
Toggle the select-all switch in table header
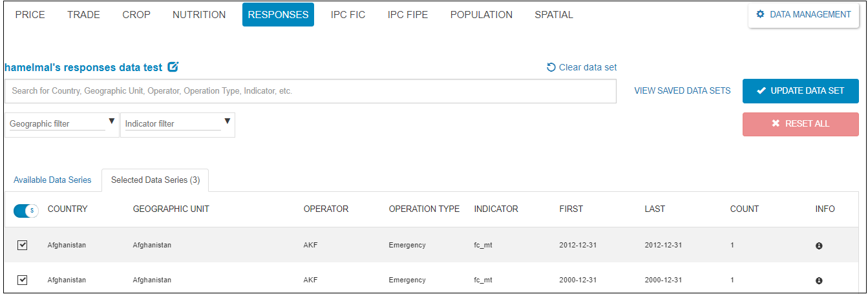click(x=26, y=210)
